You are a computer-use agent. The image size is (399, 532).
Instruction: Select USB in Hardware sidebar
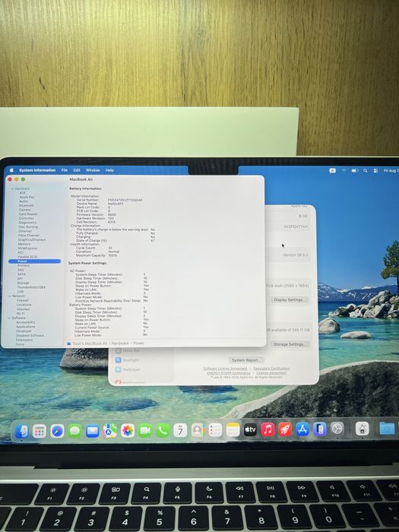pyautogui.click(x=20, y=291)
